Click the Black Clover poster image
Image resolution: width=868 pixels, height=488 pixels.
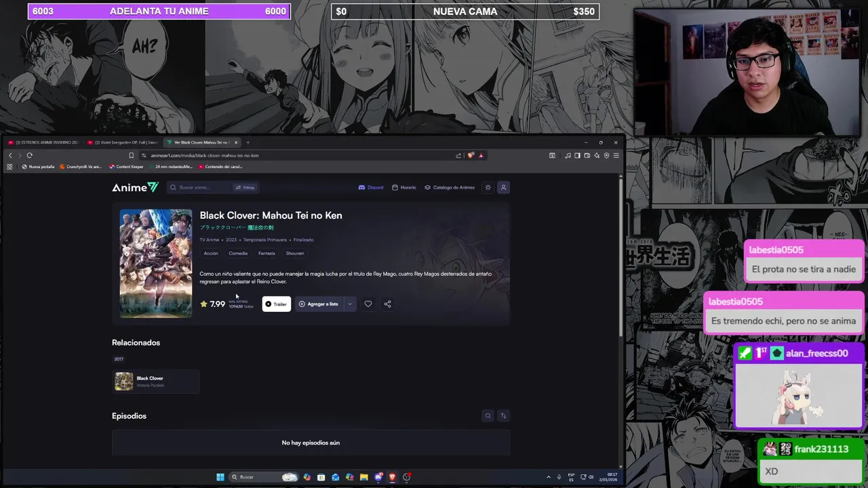click(x=156, y=264)
